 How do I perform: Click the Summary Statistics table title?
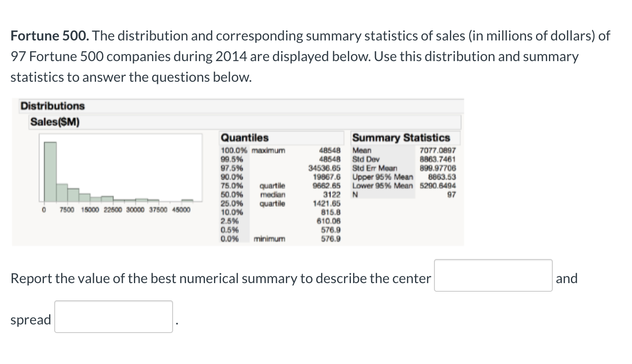pyautogui.click(x=401, y=138)
